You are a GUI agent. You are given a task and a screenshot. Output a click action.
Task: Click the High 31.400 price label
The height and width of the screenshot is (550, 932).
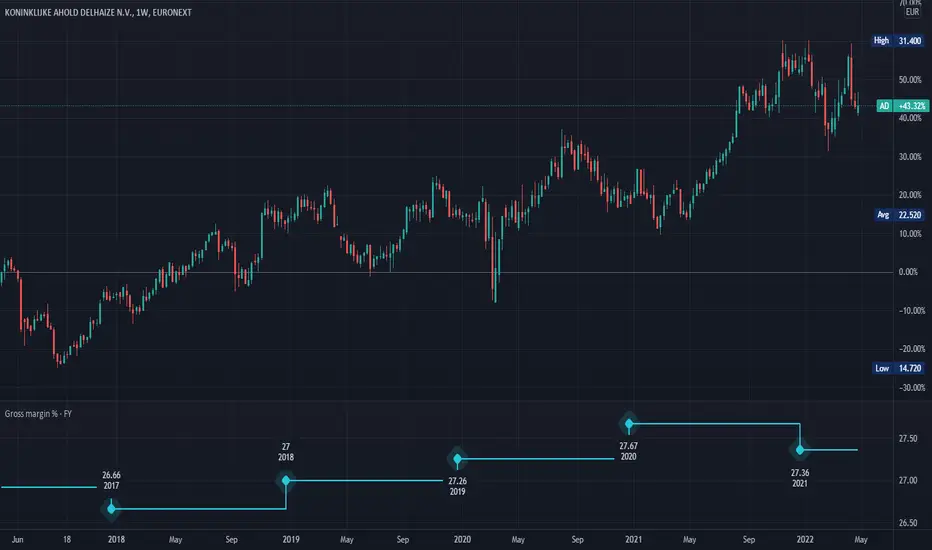click(x=898, y=41)
